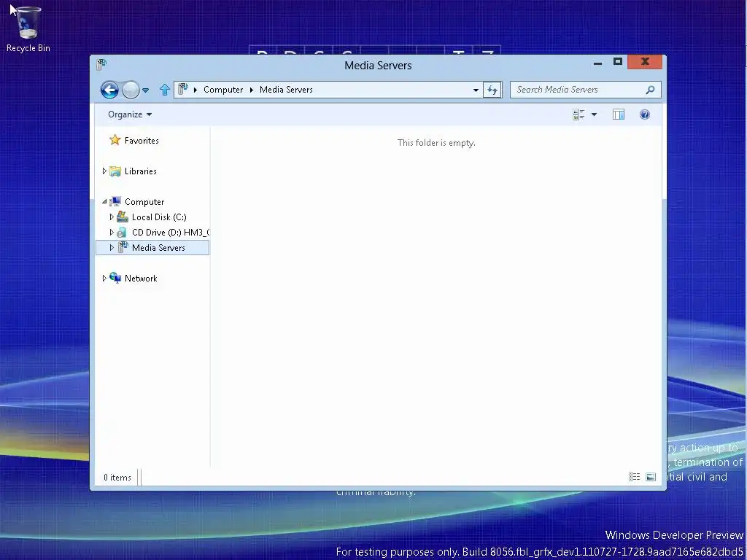Click the Libraries folder icon
The width and height of the screenshot is (747, 560).
click(x=115, y=171)
